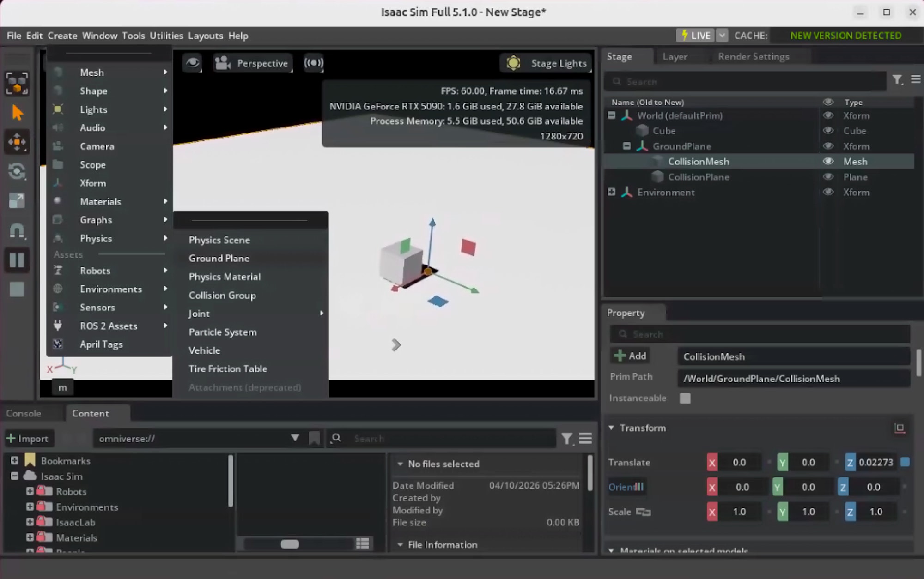Toggle the Snap magnet icon

tap(17, 230)
